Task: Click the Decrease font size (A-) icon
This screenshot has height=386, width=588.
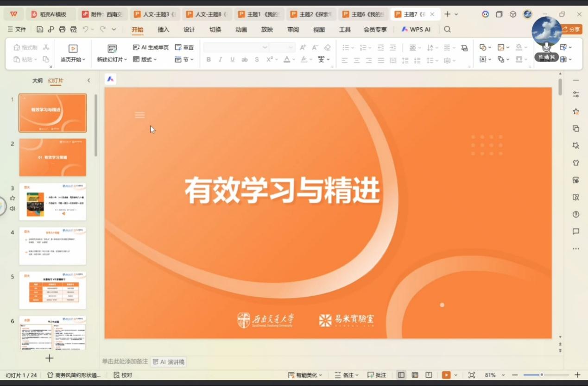Action: [x=315, y=47]
